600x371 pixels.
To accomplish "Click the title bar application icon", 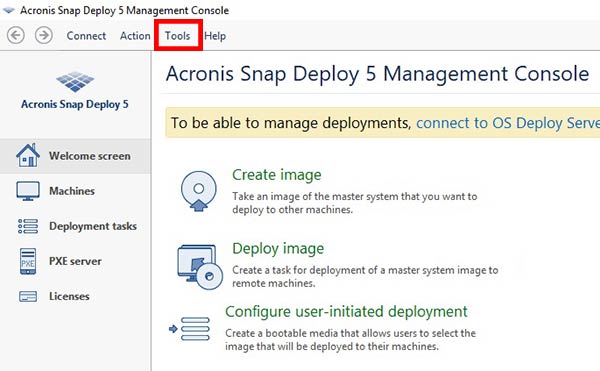I will click(8, 10).
